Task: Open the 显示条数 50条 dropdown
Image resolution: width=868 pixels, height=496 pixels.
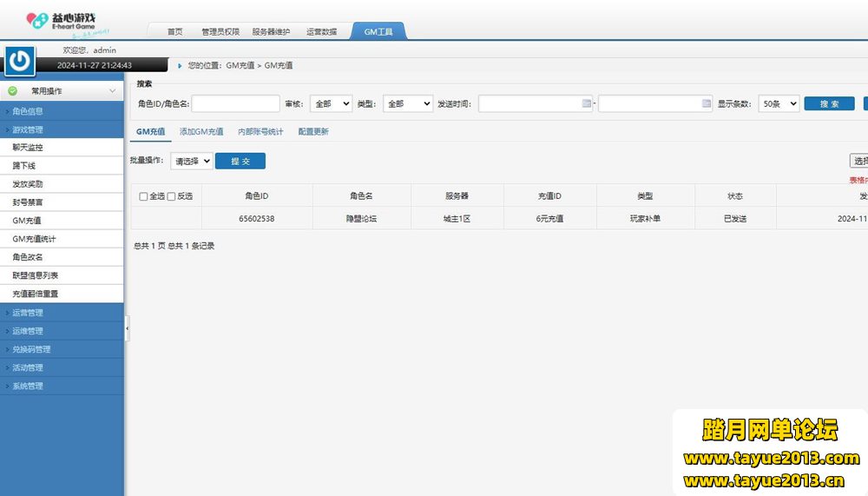Action: point(779,103)
